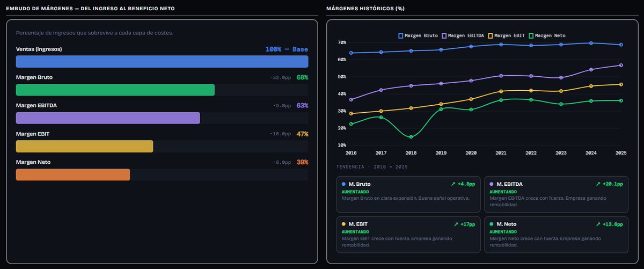Open the M. EBITDA trend card
This screenshot has height=269, width=644.
557,194
